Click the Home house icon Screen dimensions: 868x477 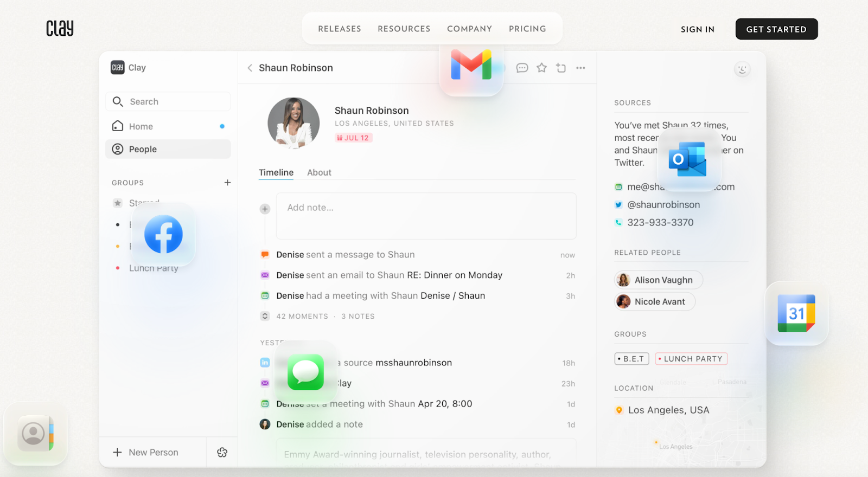coord(118,126)
